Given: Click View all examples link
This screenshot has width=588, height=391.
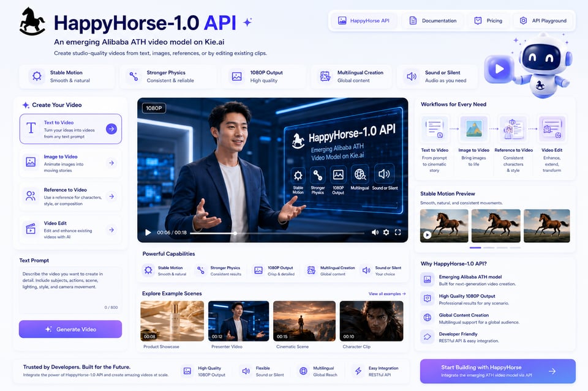Looking at the screenshot, I should coord(386,294).
